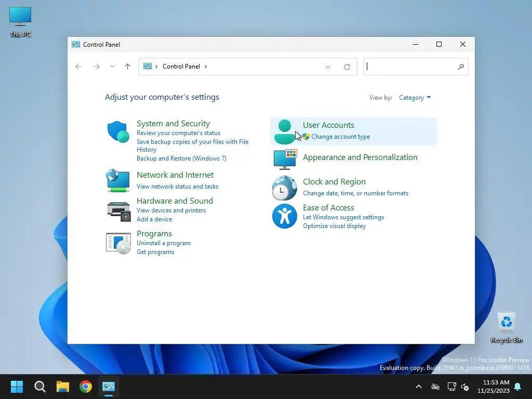This screenshot has width=532, height=399.
Task: Show hidden icons in the system tray
Action: tap(419, 387)
